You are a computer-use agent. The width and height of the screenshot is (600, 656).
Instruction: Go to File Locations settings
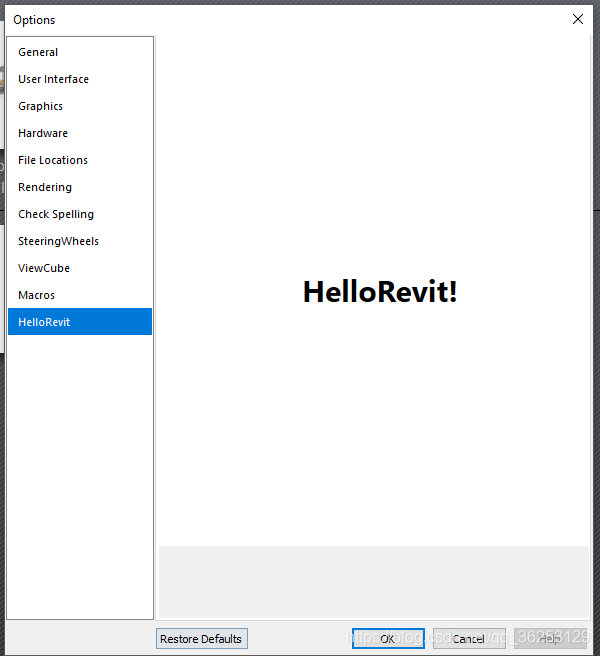pos(79,160)
